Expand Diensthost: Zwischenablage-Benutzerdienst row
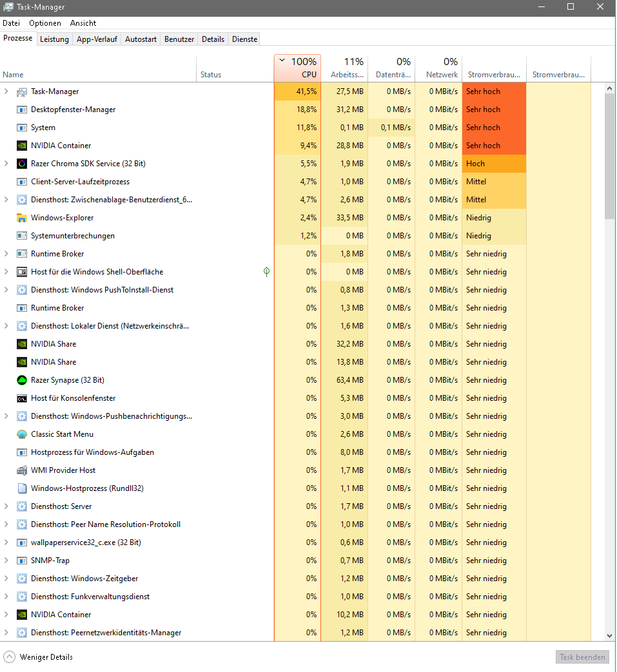 pyautogui.click(x=6, y=199)
